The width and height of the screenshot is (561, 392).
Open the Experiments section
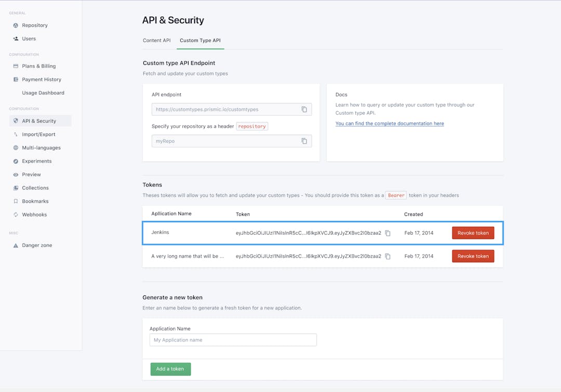click(36, 161)
